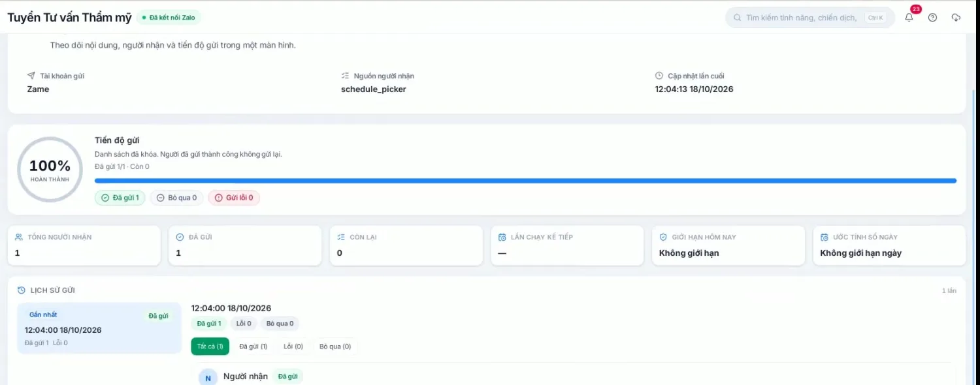The width and height of the screenshot is (980, 385).
Task: Click the blue send progress bar
Action: (525, 181)
